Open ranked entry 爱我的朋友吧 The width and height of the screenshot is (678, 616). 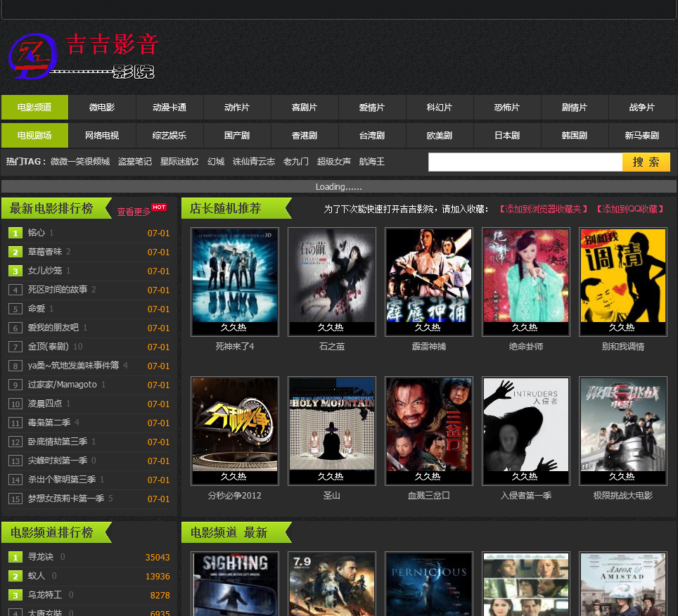click(x=53, y=328)
